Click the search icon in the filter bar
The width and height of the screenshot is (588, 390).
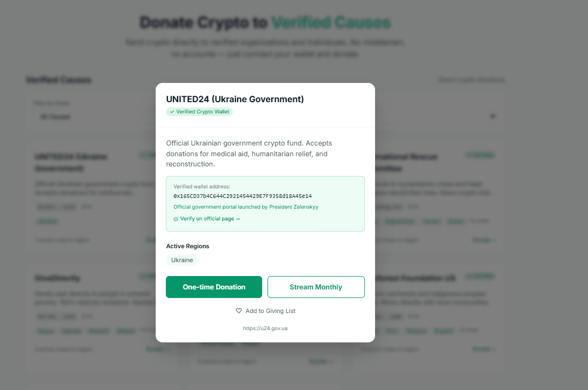[492, 116]
